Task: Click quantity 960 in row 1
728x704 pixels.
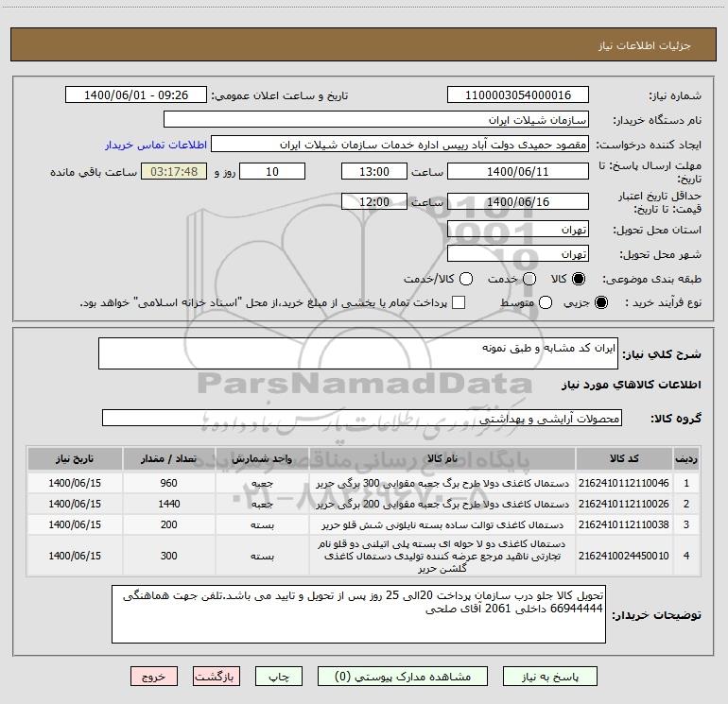Action: 169,483
